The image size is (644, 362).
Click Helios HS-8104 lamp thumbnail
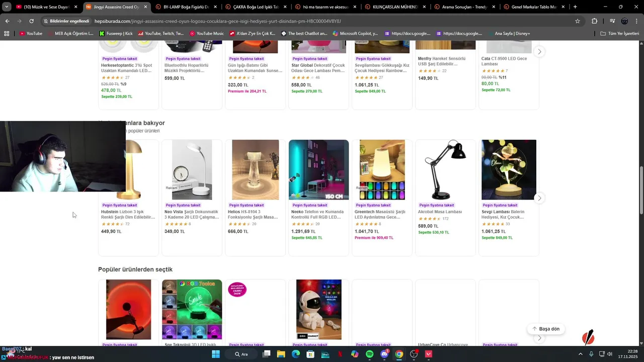[255, 170]
